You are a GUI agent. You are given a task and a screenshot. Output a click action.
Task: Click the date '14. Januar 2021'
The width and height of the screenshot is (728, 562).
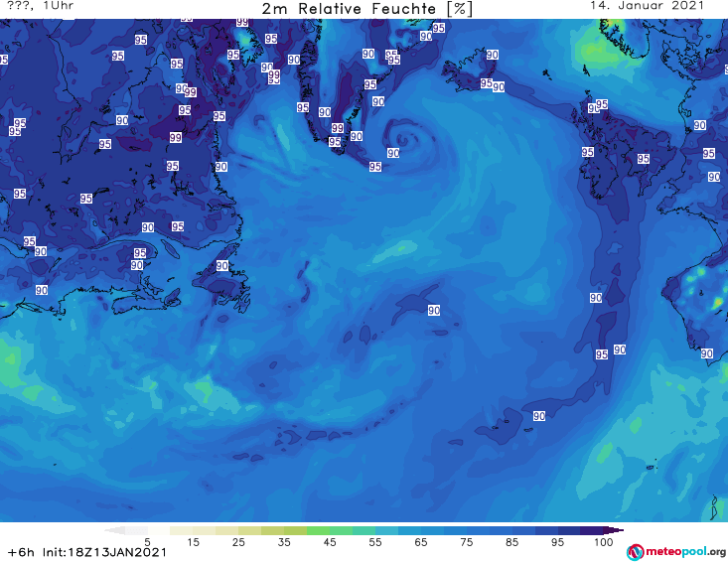pyautogui.click(x=647, y=6)
